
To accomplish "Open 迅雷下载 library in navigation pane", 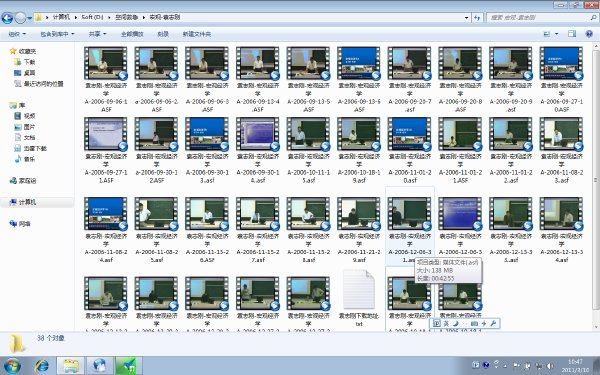I will 30,148.
